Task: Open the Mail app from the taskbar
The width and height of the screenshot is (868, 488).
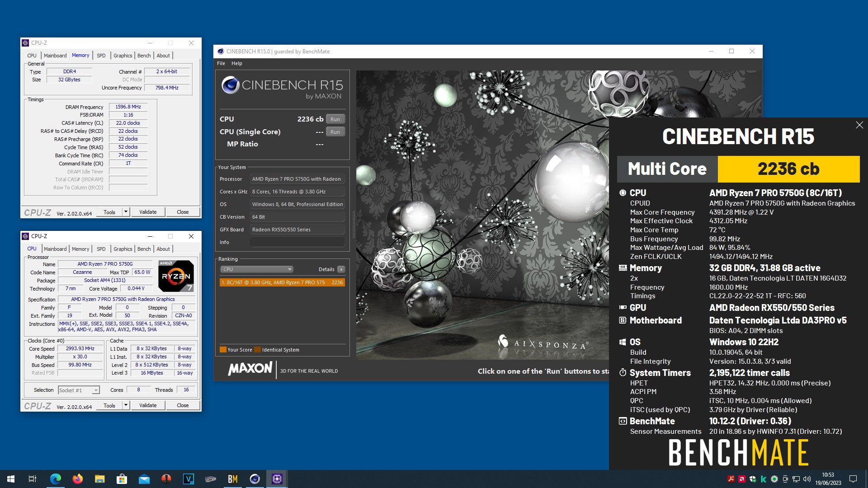Action: [144, 479]
